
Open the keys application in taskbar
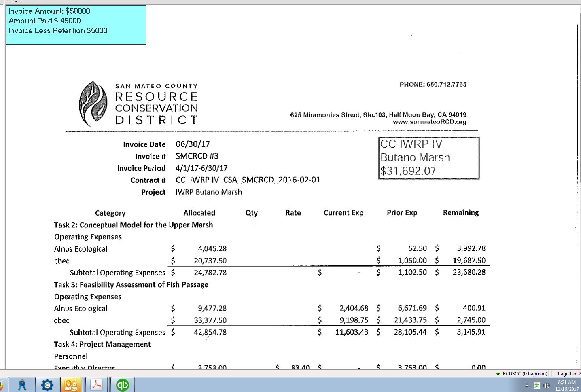pos(22,385)
